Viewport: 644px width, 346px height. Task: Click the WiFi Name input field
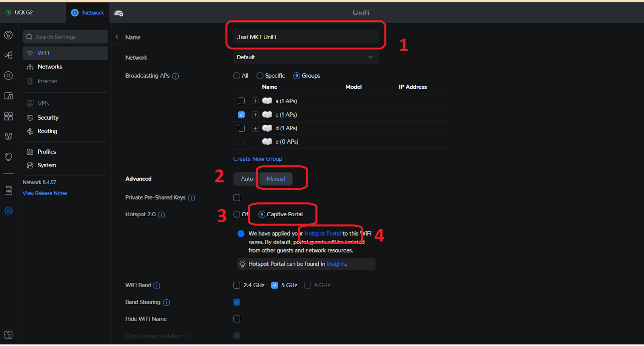coord(306,37)
